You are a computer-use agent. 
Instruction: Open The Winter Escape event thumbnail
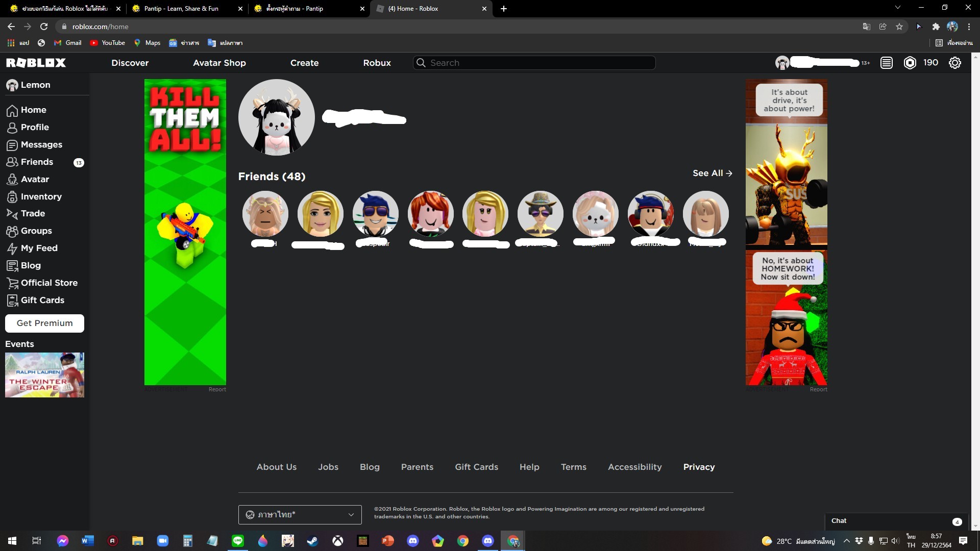(x=45, y=375)
